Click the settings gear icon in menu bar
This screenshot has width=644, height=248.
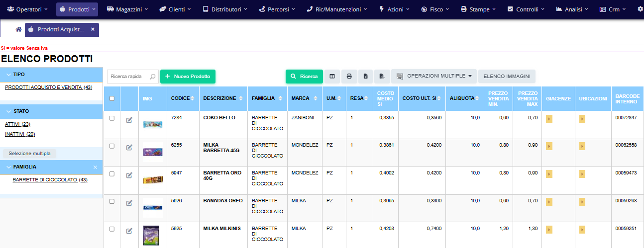pyautogui.click(x=640, y=9)
